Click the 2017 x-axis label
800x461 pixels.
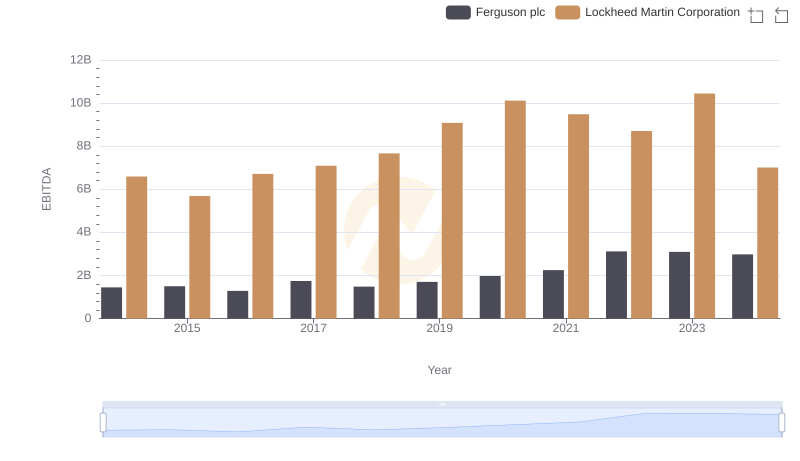point(313,328)
